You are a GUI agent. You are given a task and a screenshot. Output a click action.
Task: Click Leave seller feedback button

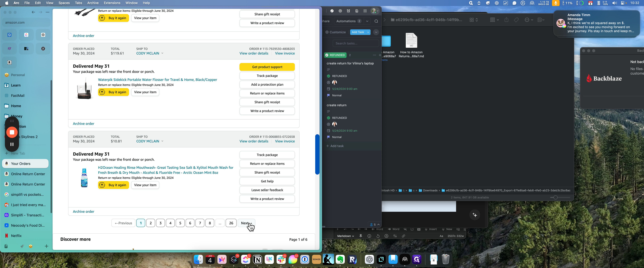pyautogui.click(x=267, y=190)
